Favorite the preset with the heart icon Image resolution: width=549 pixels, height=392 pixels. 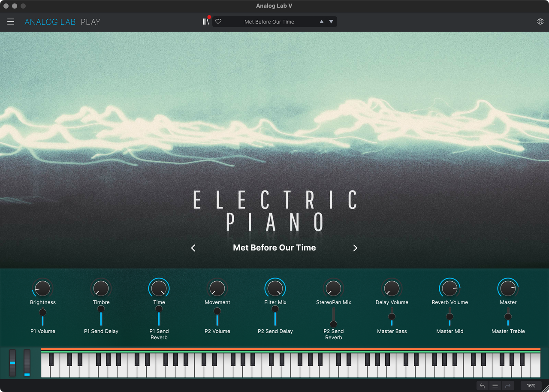click(218, 22)
